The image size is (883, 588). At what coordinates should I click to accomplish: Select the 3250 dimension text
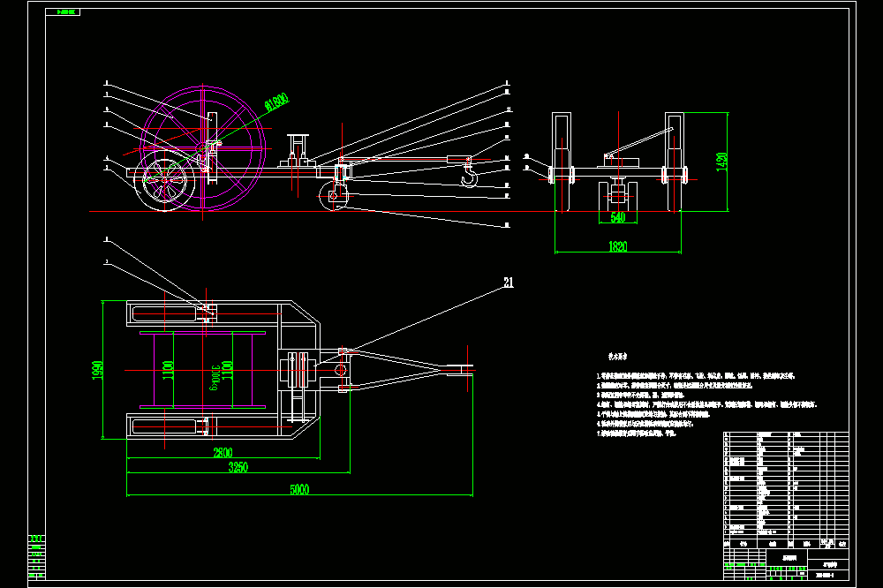[238, 467]
